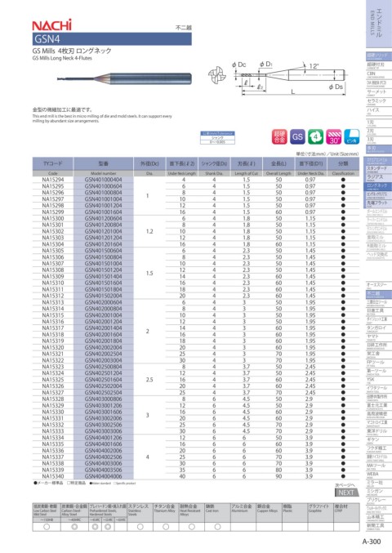Click code NA15322 in table
Image resolution: width=392 pixels, height=553 pixels.
coord(53,360)
